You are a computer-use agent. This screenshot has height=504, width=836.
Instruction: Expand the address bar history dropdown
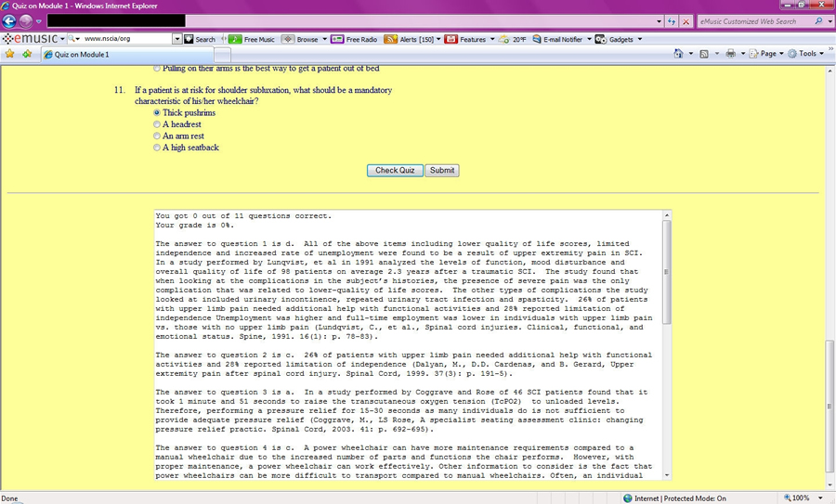pos(660,22)
